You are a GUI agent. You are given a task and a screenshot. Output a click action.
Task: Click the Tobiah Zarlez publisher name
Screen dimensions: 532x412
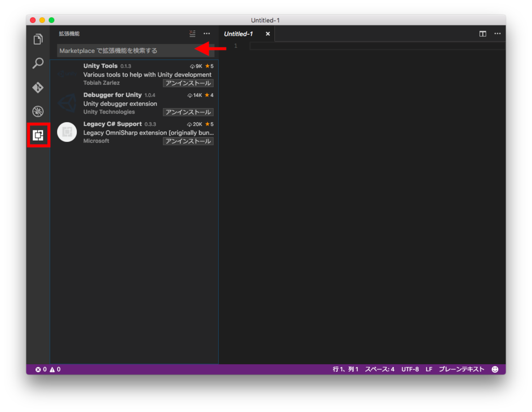(x=101, y=83)
